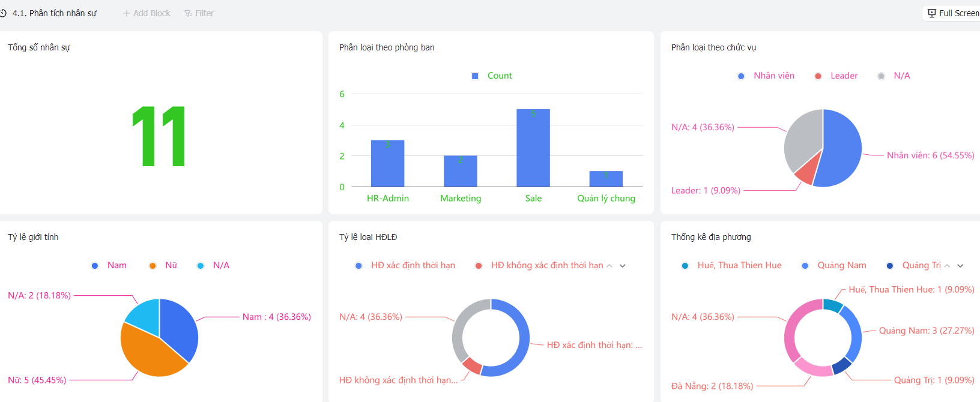Viewport: 980px width, 402px height.
Task: Toggle N/A legend in chức vụ chart
Action: click(x=894, y=76)
